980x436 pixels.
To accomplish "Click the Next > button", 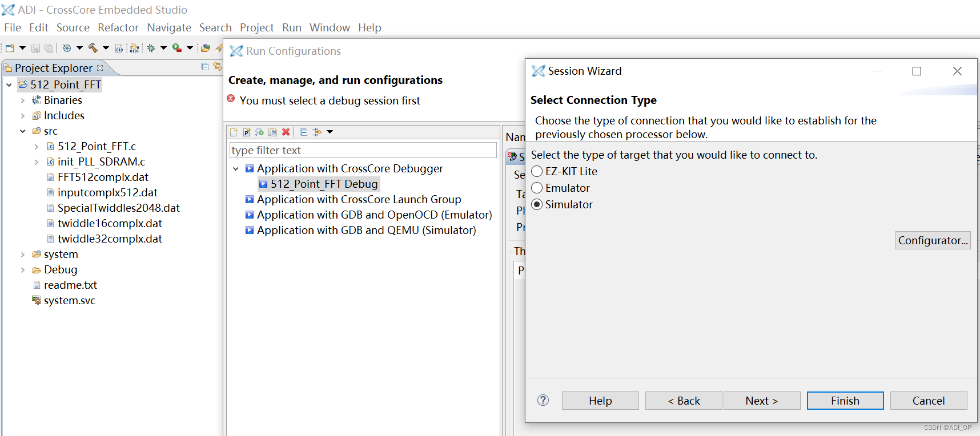I will (x=762, y=401).
